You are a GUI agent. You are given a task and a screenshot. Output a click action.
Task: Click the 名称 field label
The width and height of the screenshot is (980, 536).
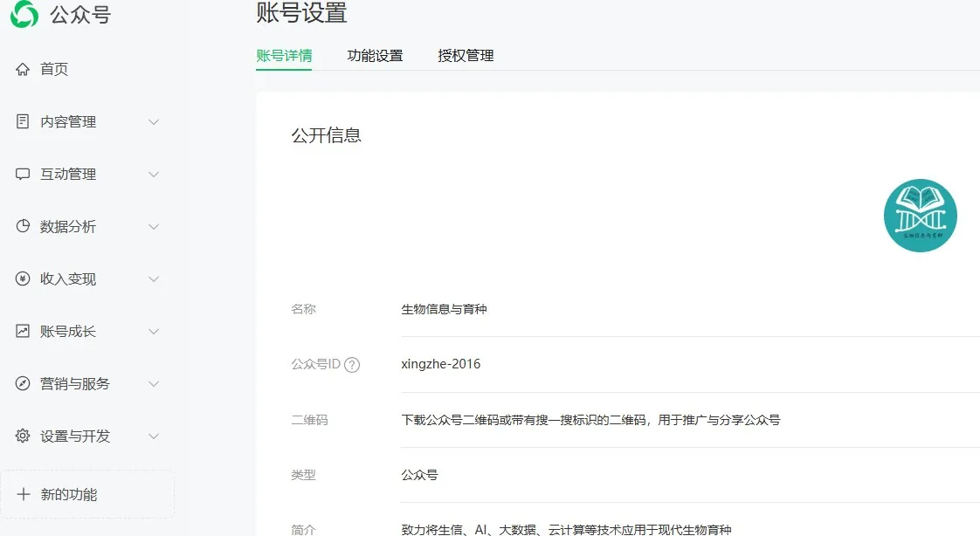click(x=303, y=309)
